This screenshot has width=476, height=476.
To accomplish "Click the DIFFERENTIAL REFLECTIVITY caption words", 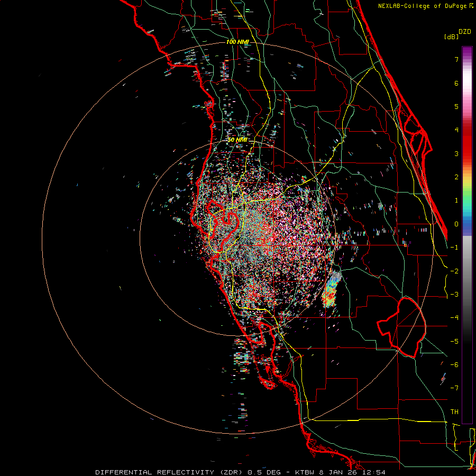I will pos(155,472).
